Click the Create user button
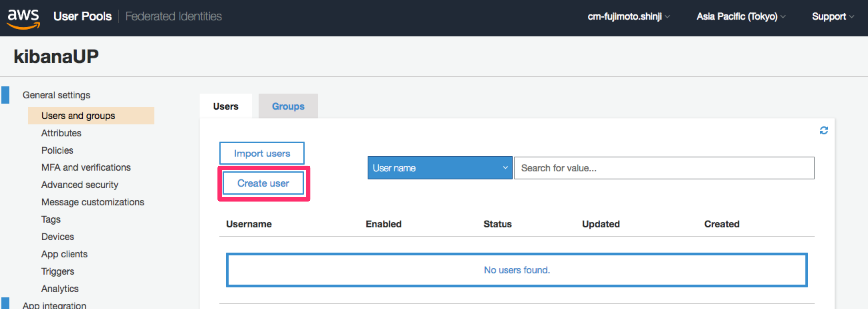This screenshot has width=868, height=309. [x=263, y=183]
